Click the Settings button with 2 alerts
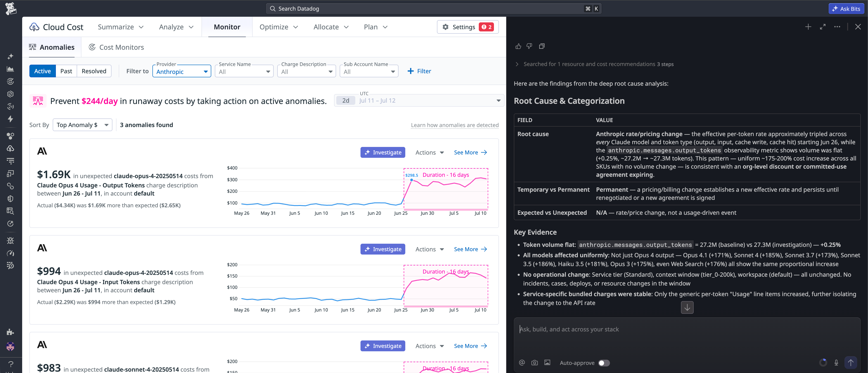868x373 pixels. (x=468, y=27)
